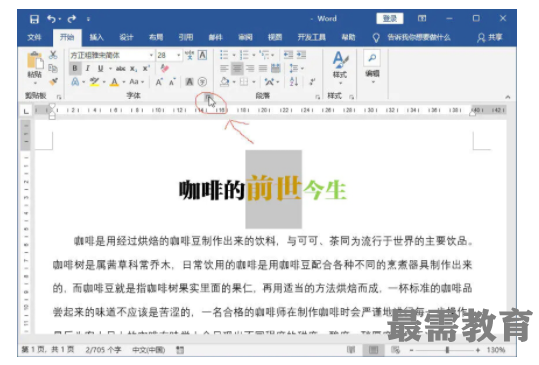Click the enclosed character 字 icon
Viewport: 539px width, 365px height.
[x=202, y=82]
